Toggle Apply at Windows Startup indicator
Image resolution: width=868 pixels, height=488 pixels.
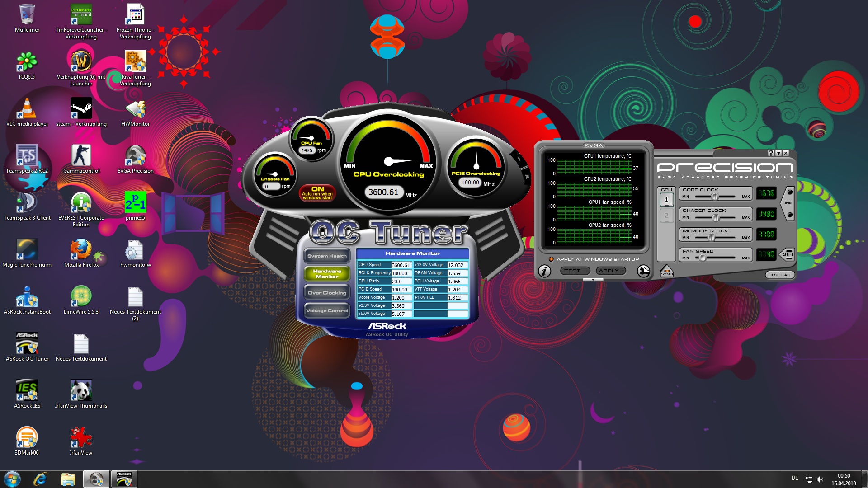click(551, 259)
